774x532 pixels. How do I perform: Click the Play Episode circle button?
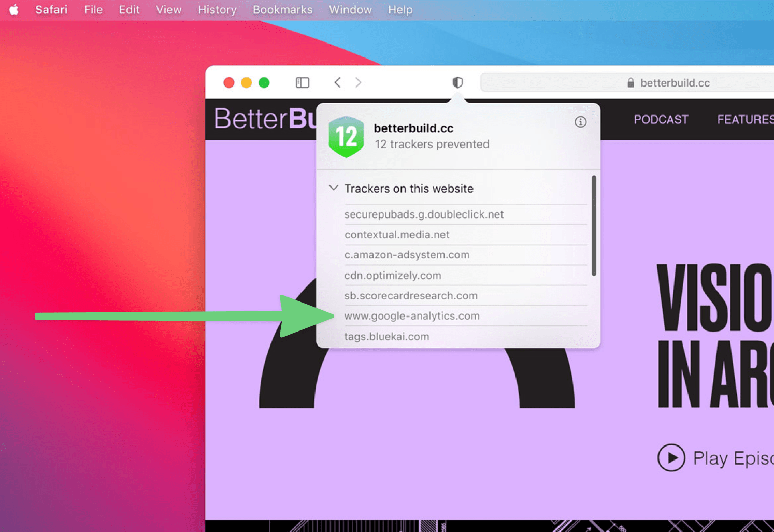point(671,458)
